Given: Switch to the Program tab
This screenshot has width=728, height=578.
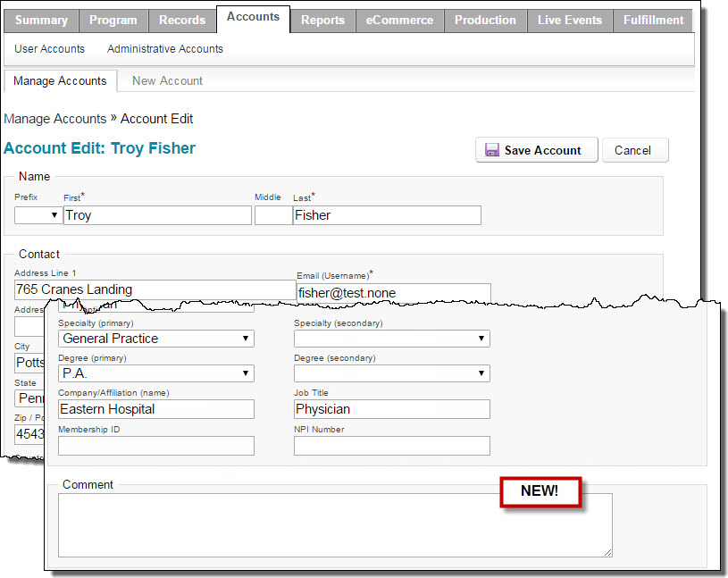Looking at the screenshot, I should pyautogui.click(x=113, y=21).
